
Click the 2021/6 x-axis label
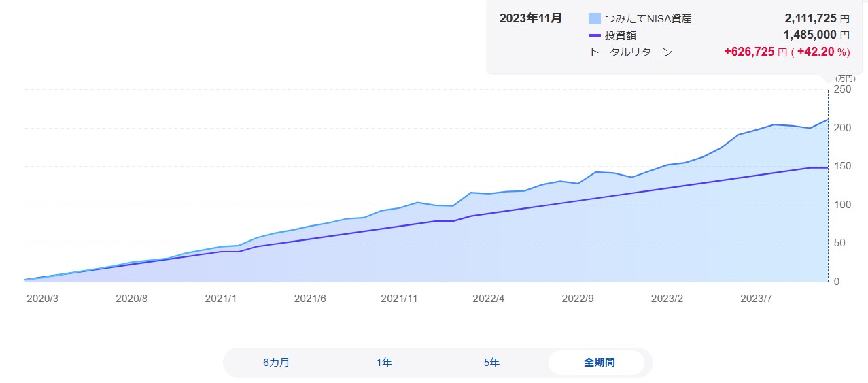click(310, 298)
